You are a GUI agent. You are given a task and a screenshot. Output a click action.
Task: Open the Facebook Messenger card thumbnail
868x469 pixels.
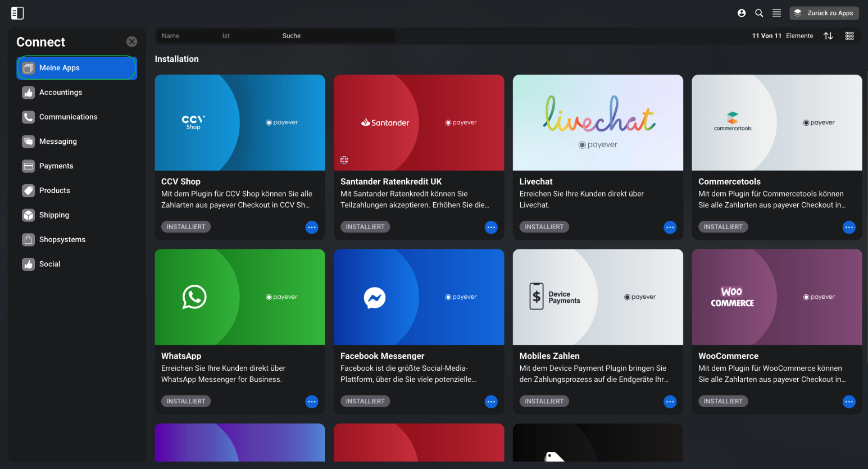pos(419,297)
